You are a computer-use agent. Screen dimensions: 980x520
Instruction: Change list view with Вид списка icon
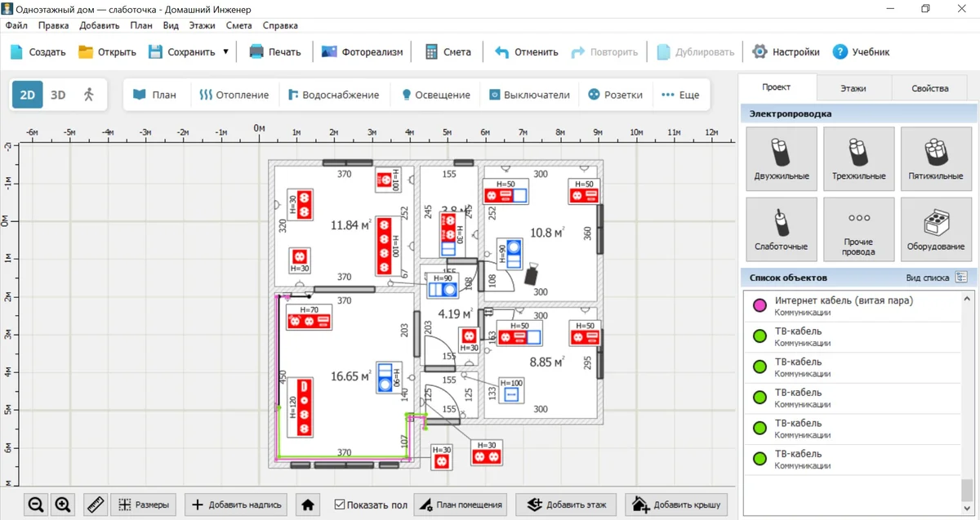[961, 278]
